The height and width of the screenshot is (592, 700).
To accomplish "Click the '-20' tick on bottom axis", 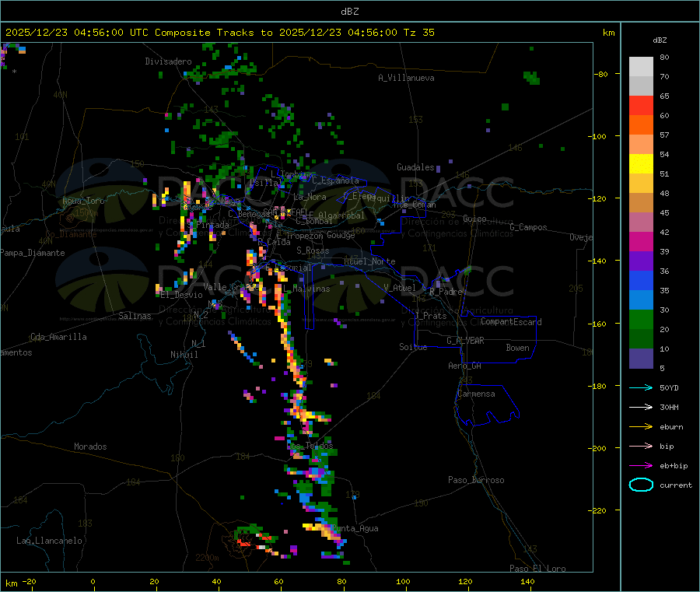I will coord(30,581).
